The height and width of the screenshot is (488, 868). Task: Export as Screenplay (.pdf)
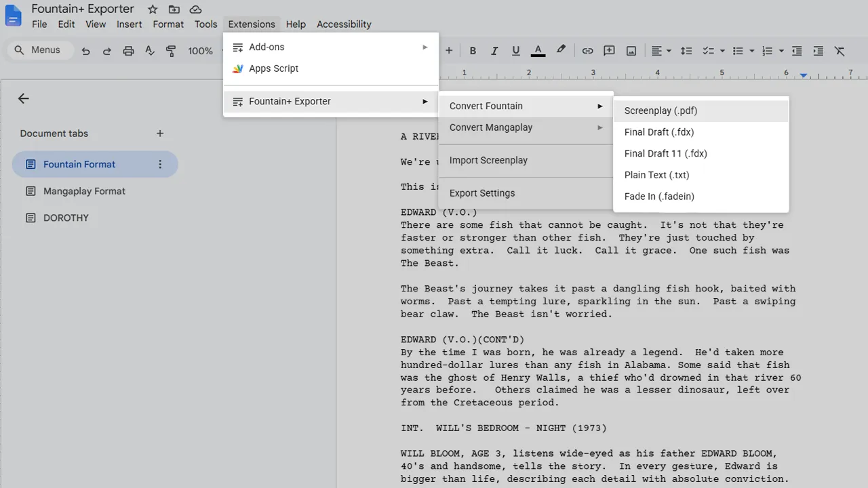pyautogui.click(x=701, y=110)
